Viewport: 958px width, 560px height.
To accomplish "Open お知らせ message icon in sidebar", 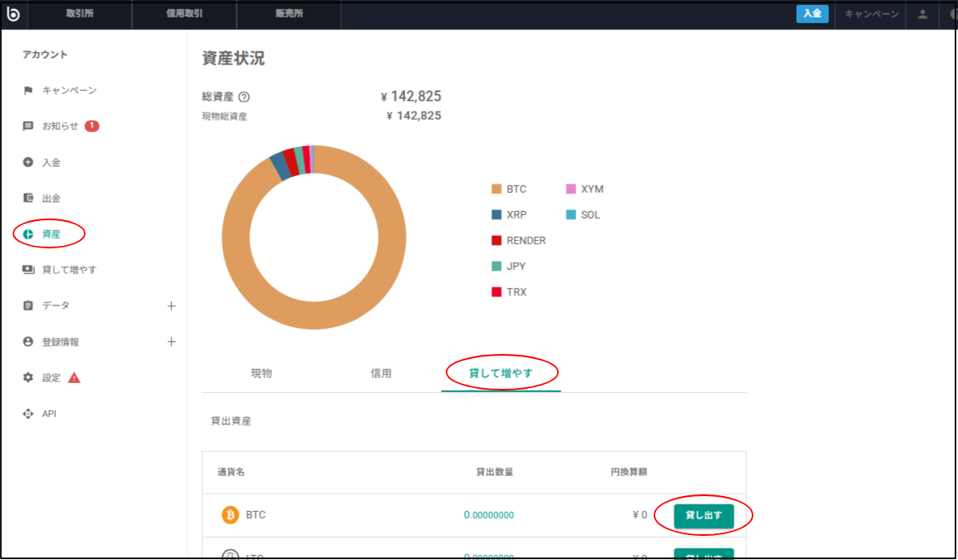I will 27,126.
